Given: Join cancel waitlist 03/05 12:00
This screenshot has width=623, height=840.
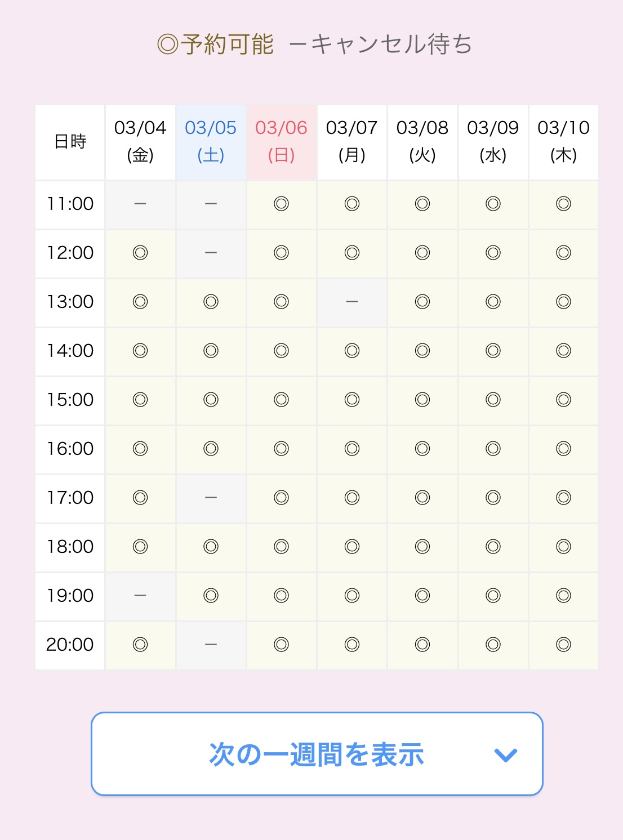Looking at the screenshot, I should pyautogui.click(x=211, y=253).
